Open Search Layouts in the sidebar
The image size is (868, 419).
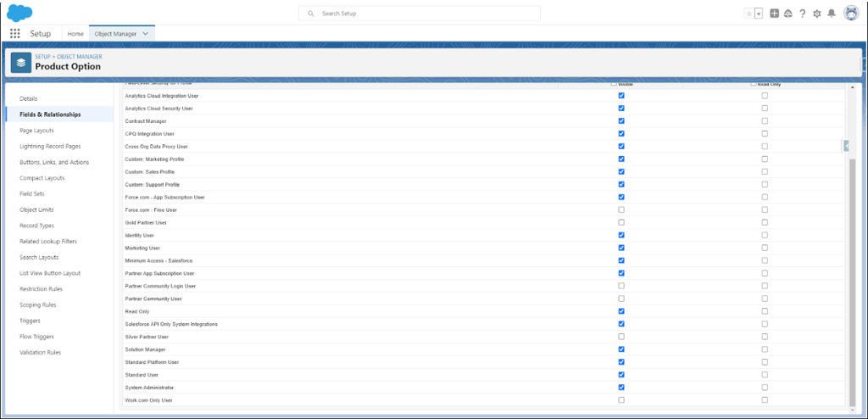pos(39,257)
